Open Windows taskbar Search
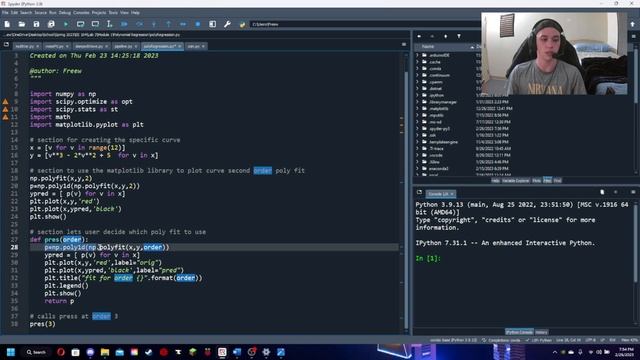This screenshot has width=640, height=360. tap(36, 352)
